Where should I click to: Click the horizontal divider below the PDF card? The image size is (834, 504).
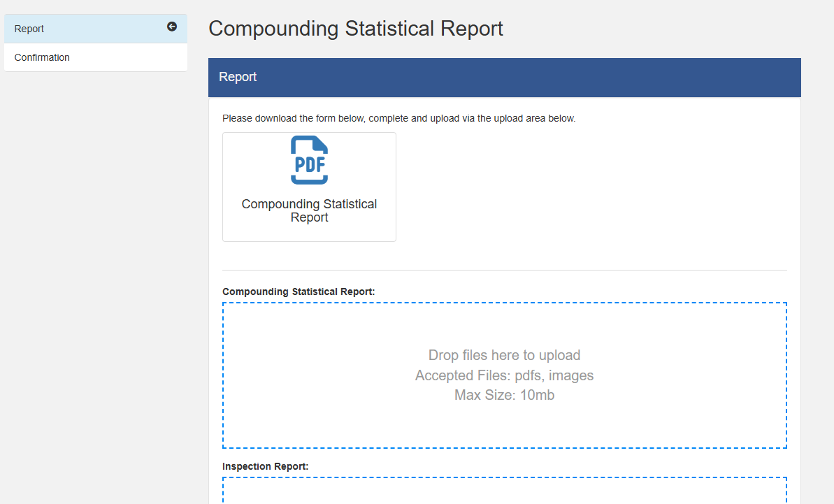pyautogui.click(x=504, y=270)
